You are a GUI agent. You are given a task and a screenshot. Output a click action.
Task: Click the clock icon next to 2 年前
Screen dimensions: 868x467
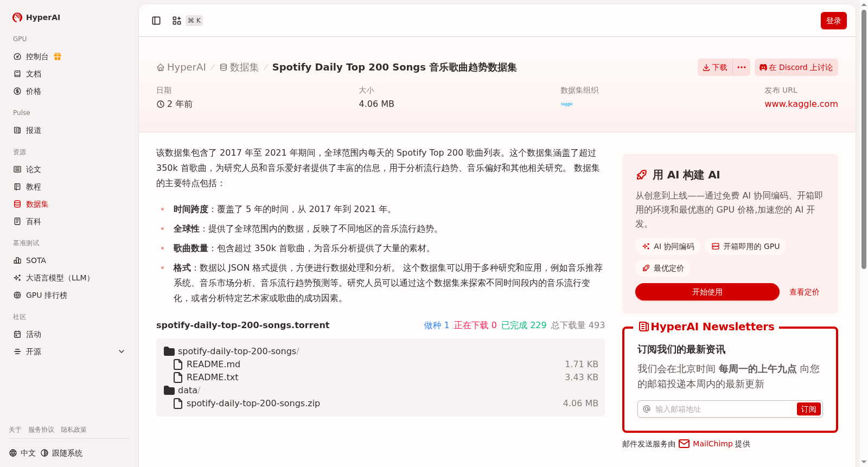pos(161,104)
